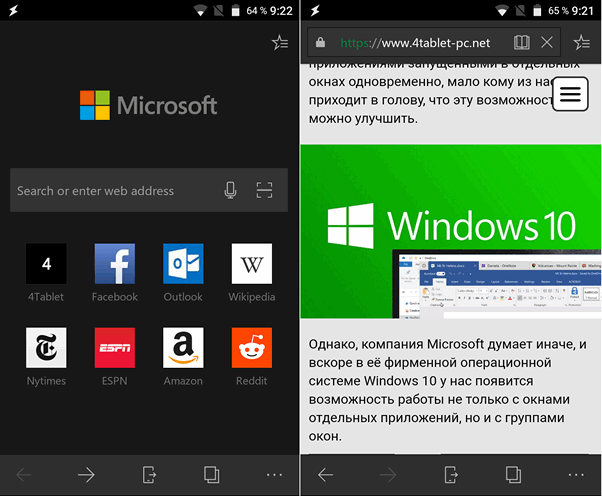Open favorites hub in right screen
Viewport: 602px width, 496px height.
(582, 43)
